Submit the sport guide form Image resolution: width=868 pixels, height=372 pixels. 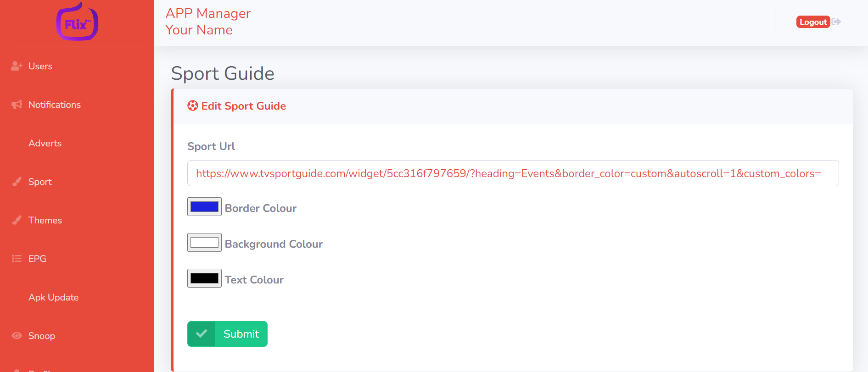(x=227, y=334)
